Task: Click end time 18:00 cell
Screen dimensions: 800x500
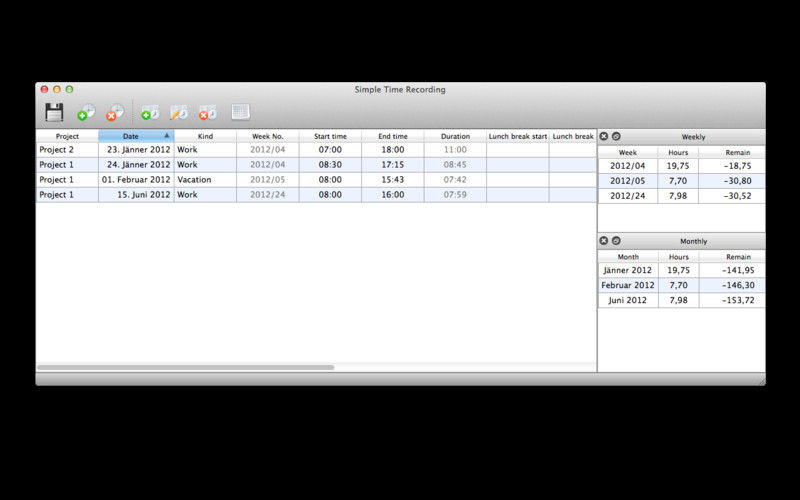Action: click(x=393, y=149)
